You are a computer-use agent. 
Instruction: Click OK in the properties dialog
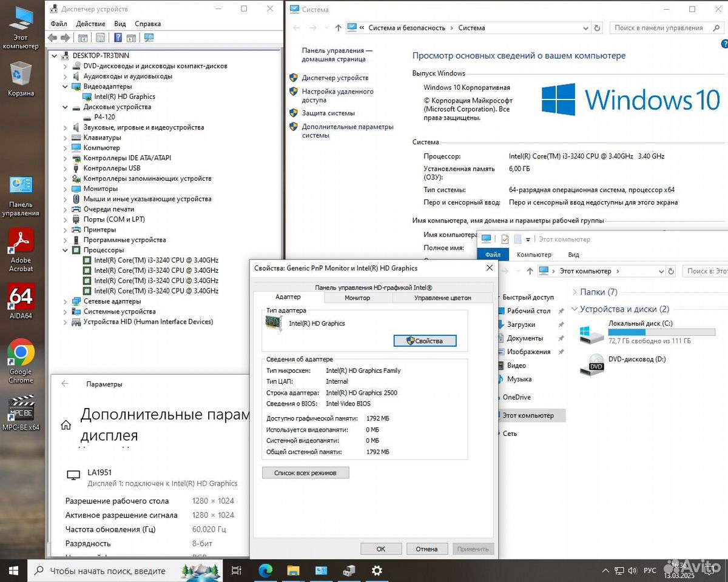pos(381,549)
